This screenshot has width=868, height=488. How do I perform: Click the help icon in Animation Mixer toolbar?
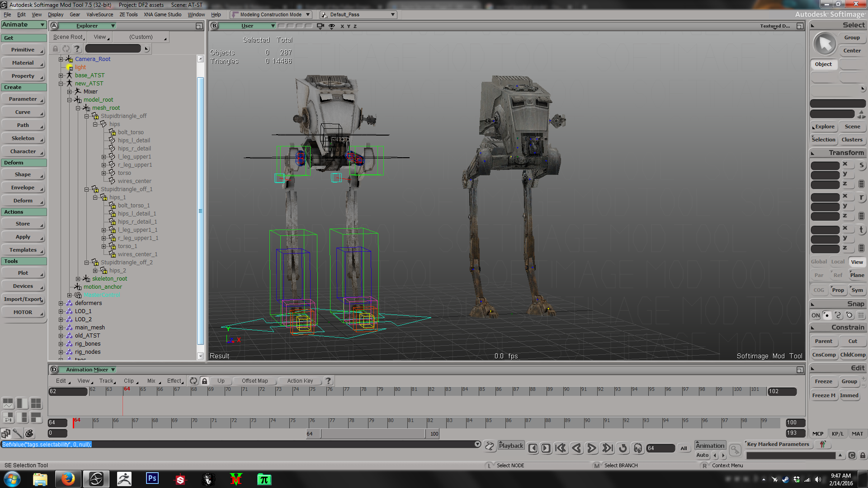pos(329,381)
